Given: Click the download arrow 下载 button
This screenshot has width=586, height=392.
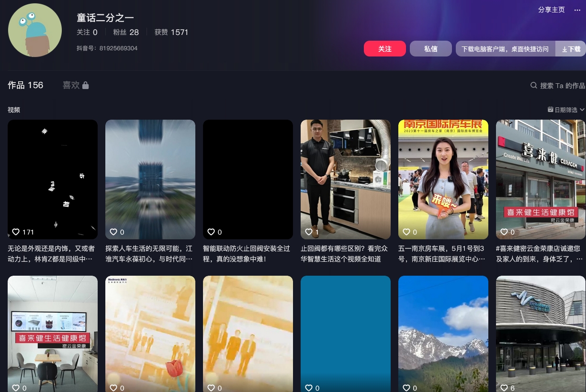Looking at the screenshot, I should (x=571, y=49).
